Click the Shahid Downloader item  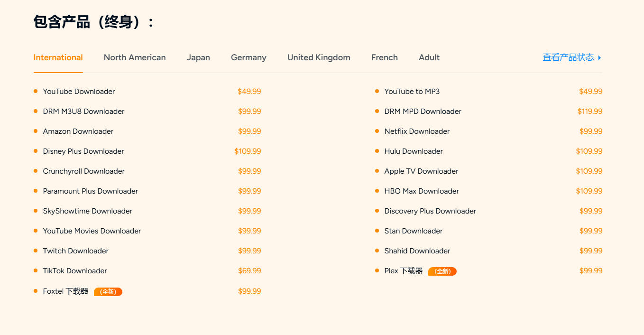click(417, 251)
